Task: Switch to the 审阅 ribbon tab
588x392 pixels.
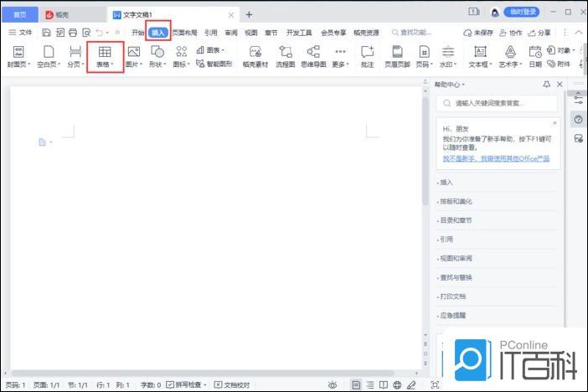Action: click(x=231, y=33)
